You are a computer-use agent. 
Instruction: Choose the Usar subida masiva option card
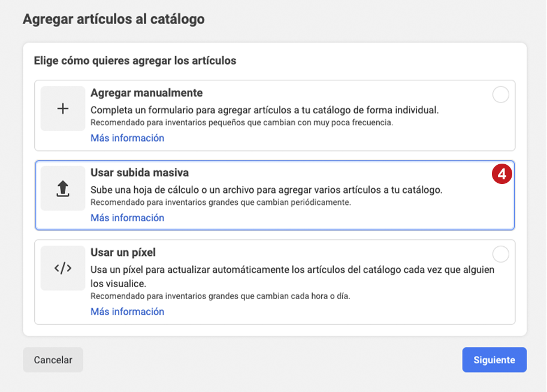pyautogui.click(x=275, y=195)
